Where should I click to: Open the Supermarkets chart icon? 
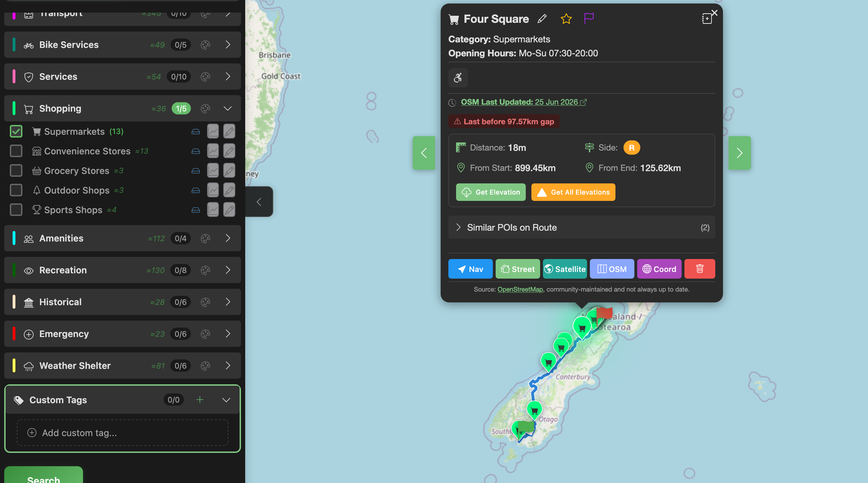click(213, 131)
